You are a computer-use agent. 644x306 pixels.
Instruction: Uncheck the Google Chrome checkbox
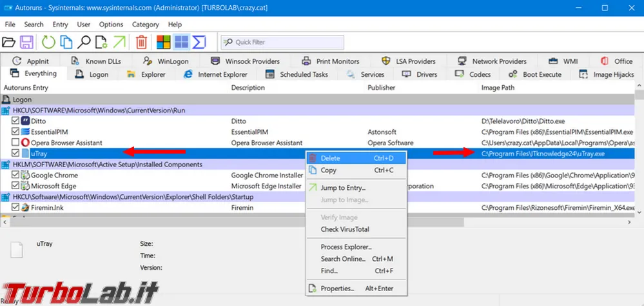[15, 175]
